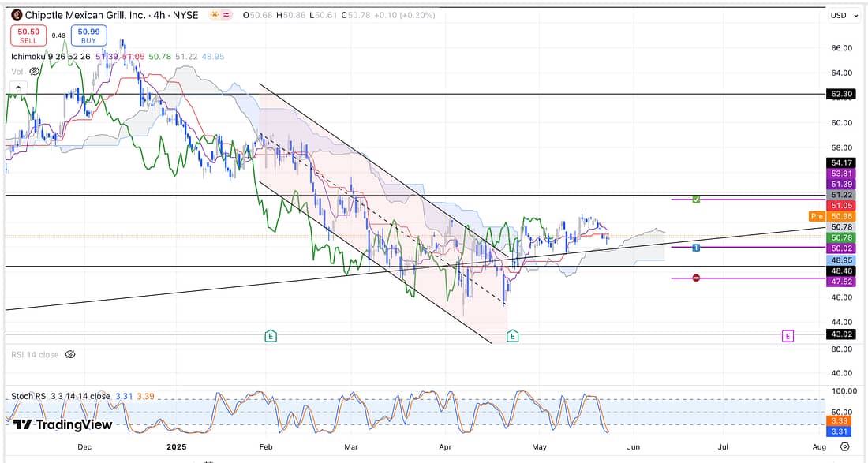Click the Mar label on the time axis
This screenshot has width=868, height=463.
click(x=351, y=446)
